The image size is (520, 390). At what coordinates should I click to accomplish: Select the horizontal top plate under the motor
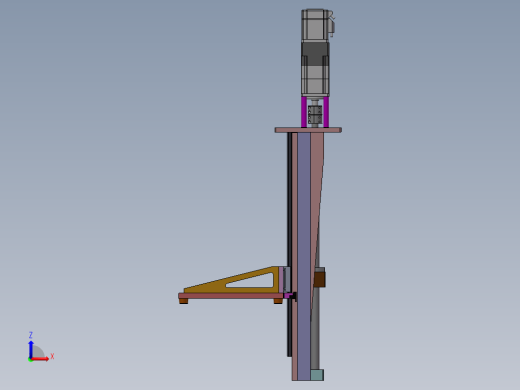(x=308, y=130)
